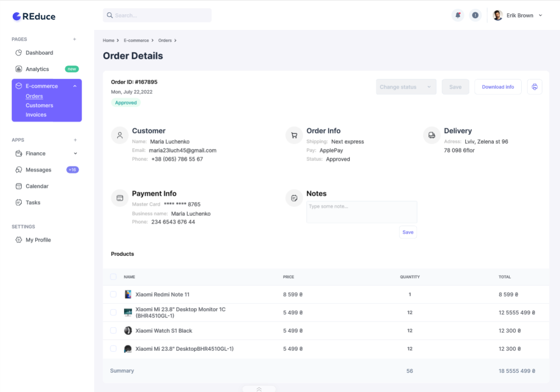Click the 'Type some note...' text area
Screen dimensions: 560x392
pos(362,212)
